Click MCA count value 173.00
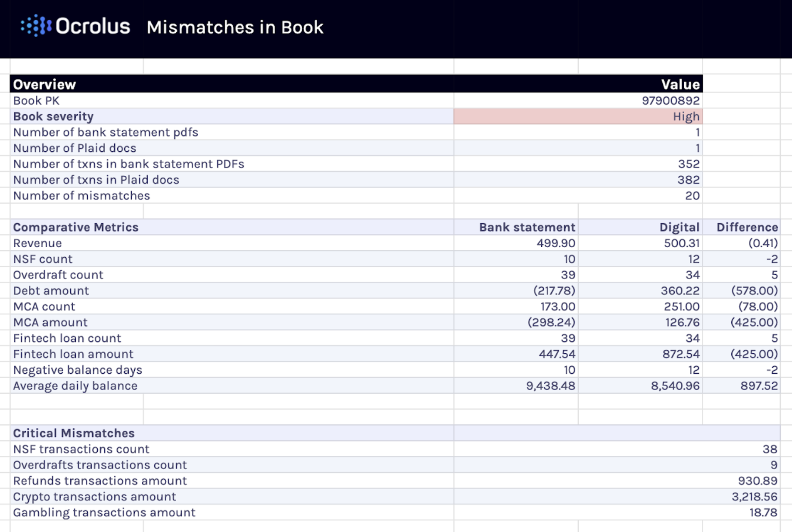 (x=558, y=307)
